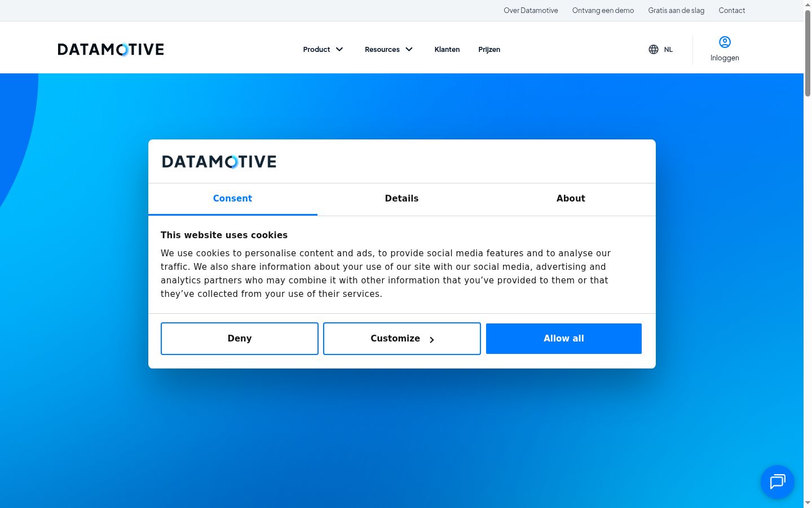This screenshot has width=812, height=508.
Task: Open the Prijzen menu item
Action: point(489,50)
